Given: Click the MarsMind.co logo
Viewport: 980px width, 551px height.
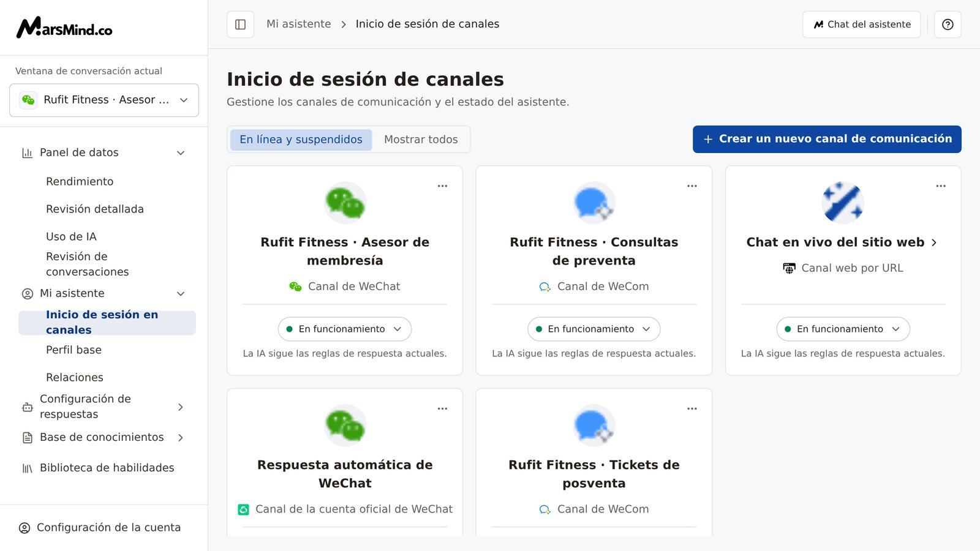Looking at the screenshot, I should (64, 28).
